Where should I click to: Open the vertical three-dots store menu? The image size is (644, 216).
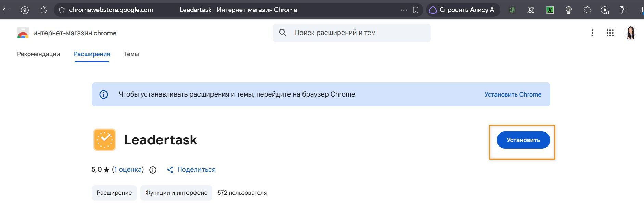point(592,33)
